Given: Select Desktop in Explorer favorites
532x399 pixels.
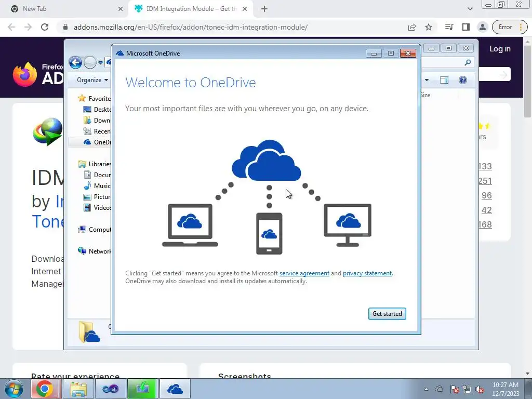Looking at the screenshot, I should click(97, 109).
